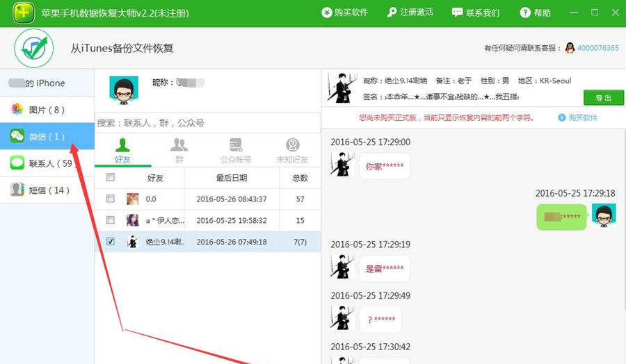Open 短信 (14) in the sidebar

click(x=47, y=190)
